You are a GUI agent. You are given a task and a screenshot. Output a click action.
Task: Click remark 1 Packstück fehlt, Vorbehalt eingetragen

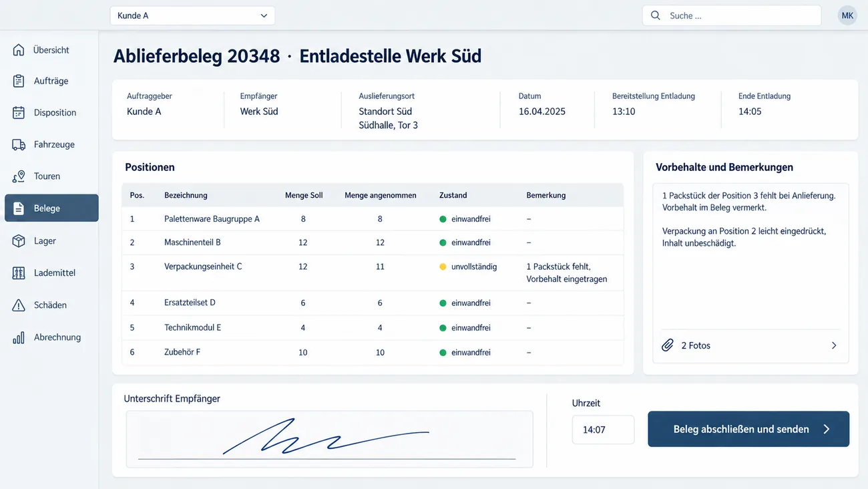567,273
